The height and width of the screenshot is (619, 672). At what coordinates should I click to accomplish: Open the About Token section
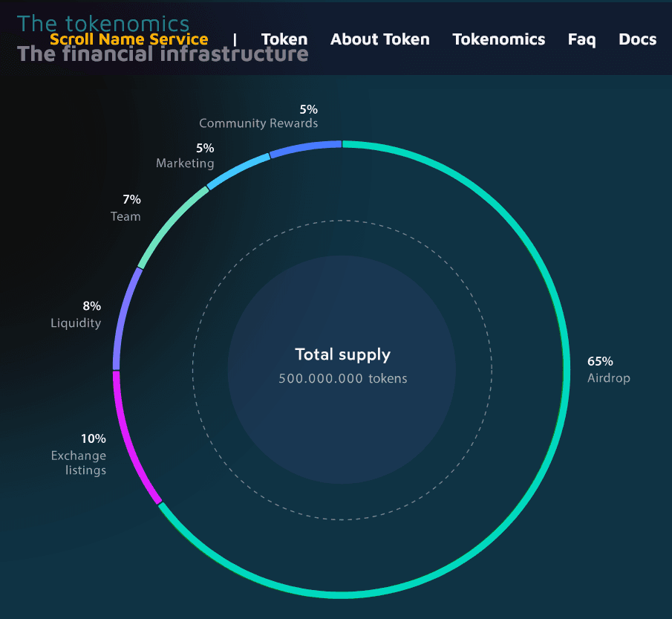click(x=379, y=39)
